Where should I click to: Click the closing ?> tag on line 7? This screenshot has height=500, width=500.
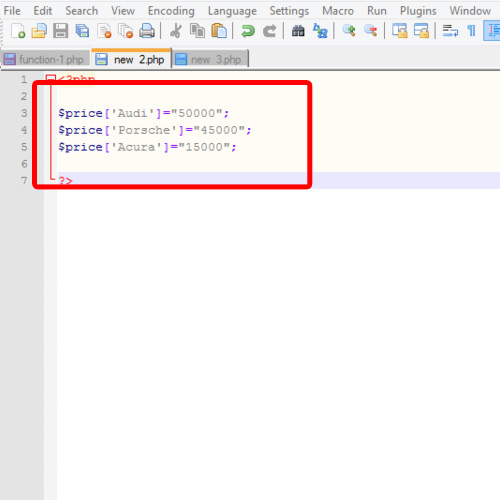[65, 181]
